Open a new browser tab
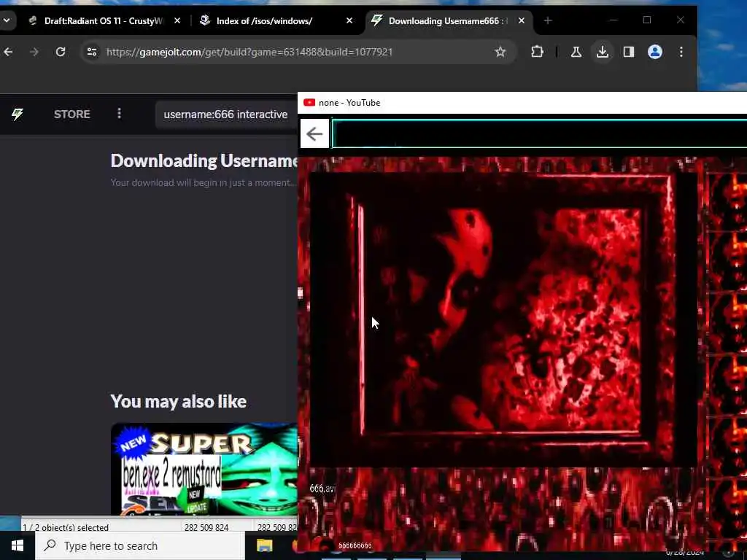This screenshot has height=560, width=747. click(x=548, y=21)
